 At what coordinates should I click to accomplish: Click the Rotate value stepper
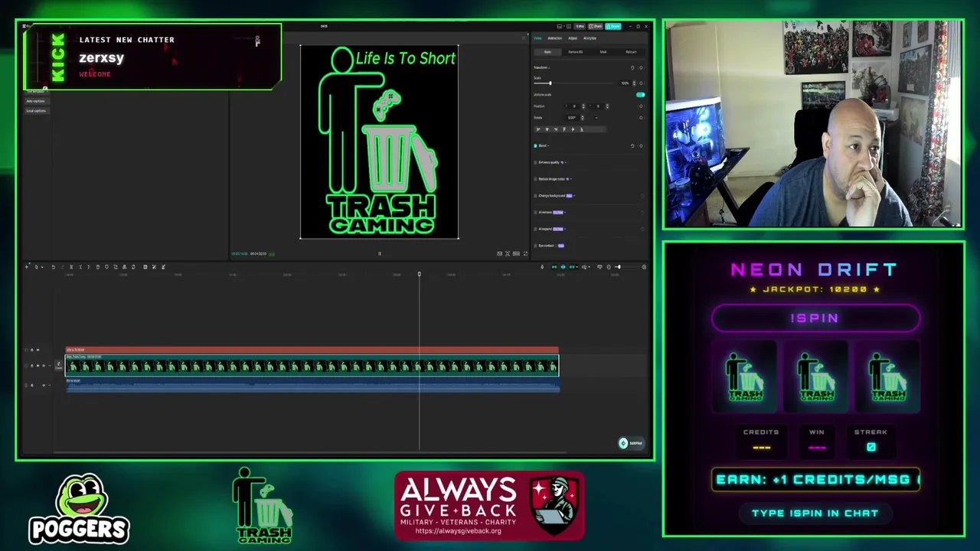coord(583,118)
